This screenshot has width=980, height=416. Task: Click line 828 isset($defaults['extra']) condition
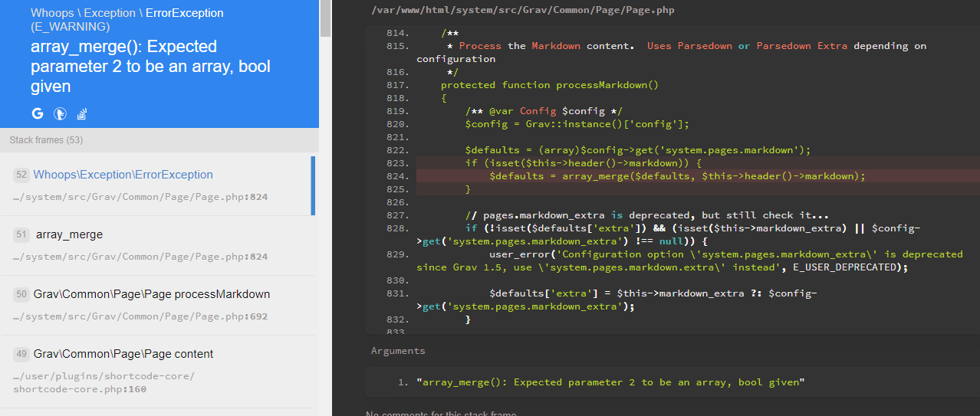click(x=668, y=234)
